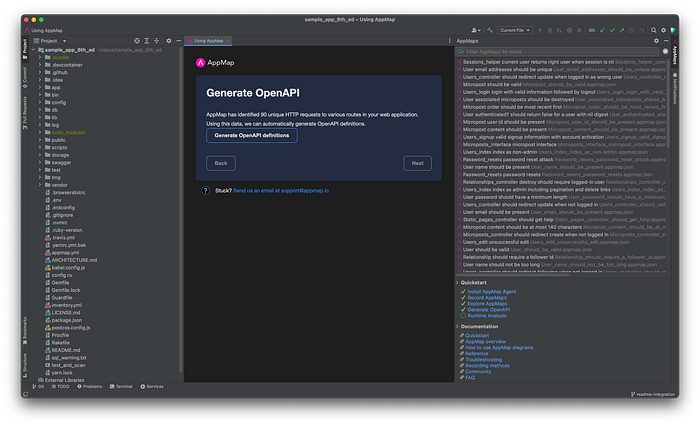This screenshot has height=426, width=700.
Task: Select Explore AppMaps quickstart step
Action: tap(487, 304)
